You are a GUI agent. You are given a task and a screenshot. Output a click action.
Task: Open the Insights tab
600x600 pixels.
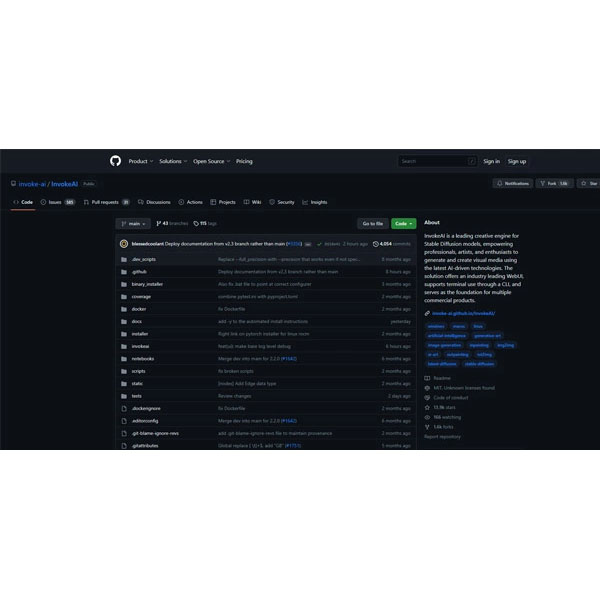pyautogui.click(x=315, y=202)
